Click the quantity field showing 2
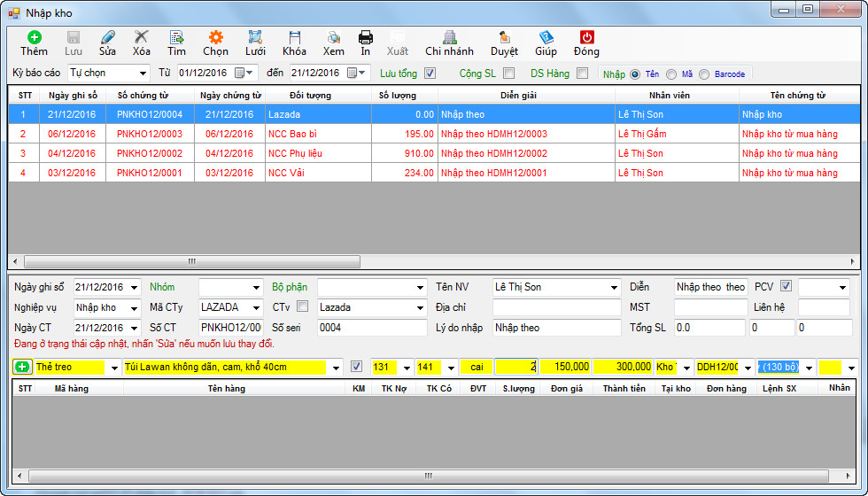 click(515, 367)
